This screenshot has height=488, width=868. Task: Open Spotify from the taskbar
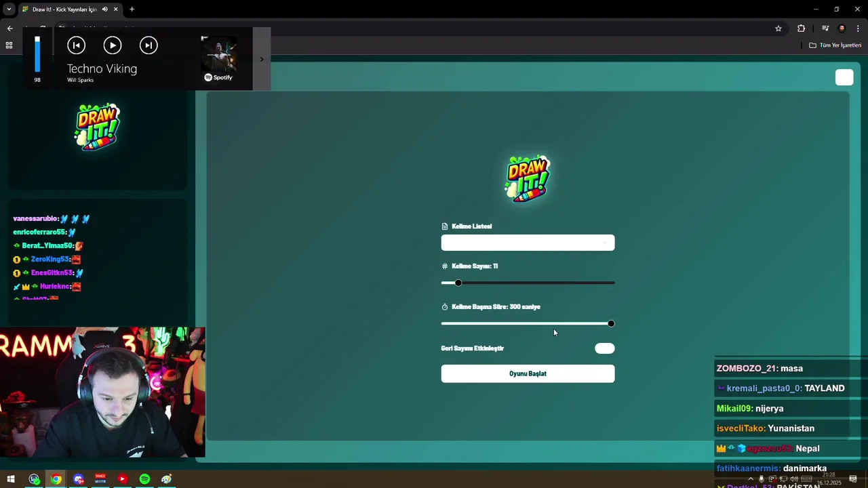[144, 479]
